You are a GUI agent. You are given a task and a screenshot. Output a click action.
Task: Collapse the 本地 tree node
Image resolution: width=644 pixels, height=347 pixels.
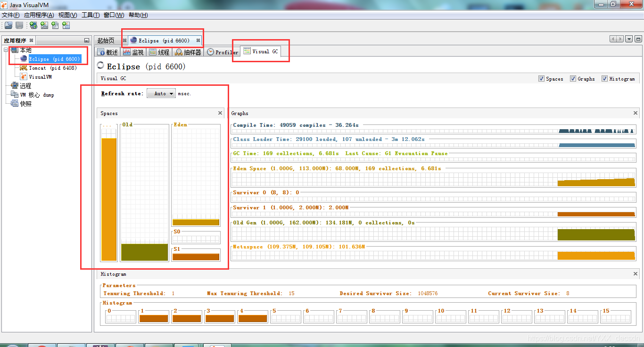(6, 50)
